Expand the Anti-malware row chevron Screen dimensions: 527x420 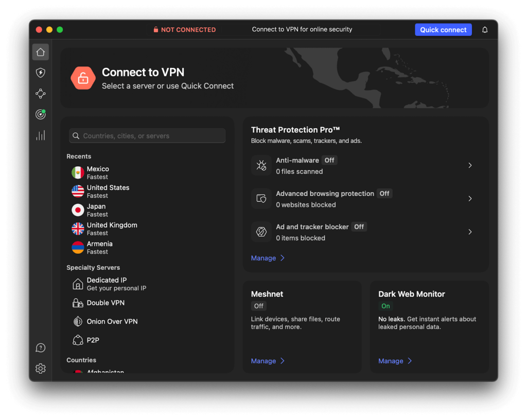470,165
